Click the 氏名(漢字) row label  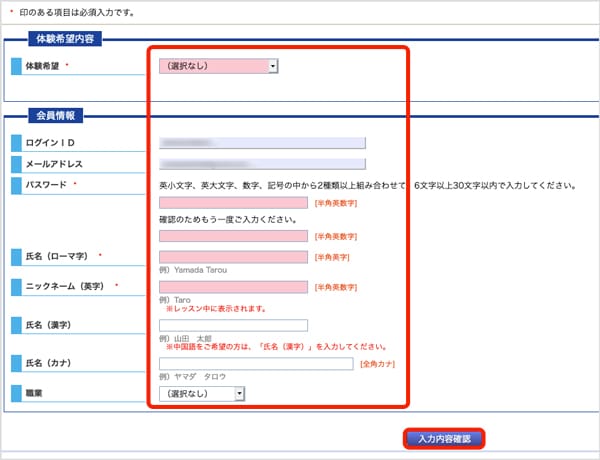click(54, 325)
